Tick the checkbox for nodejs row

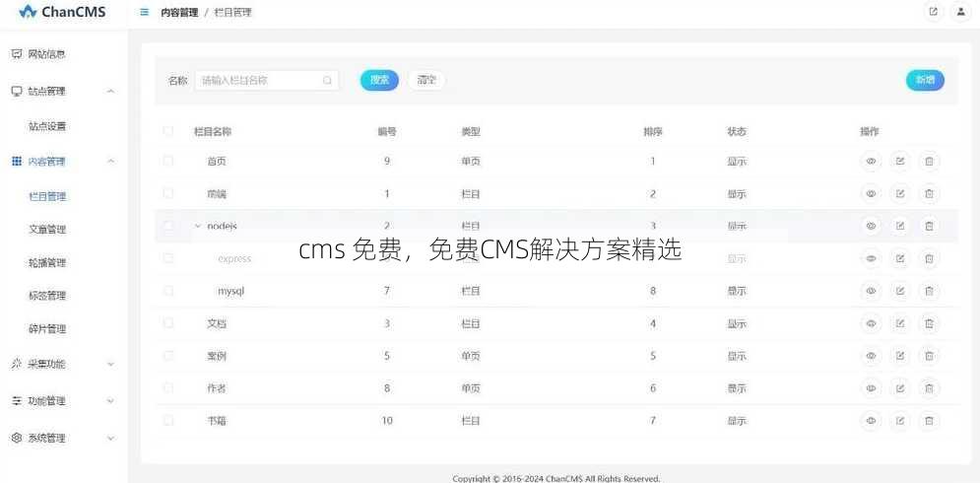coord(168,225)
